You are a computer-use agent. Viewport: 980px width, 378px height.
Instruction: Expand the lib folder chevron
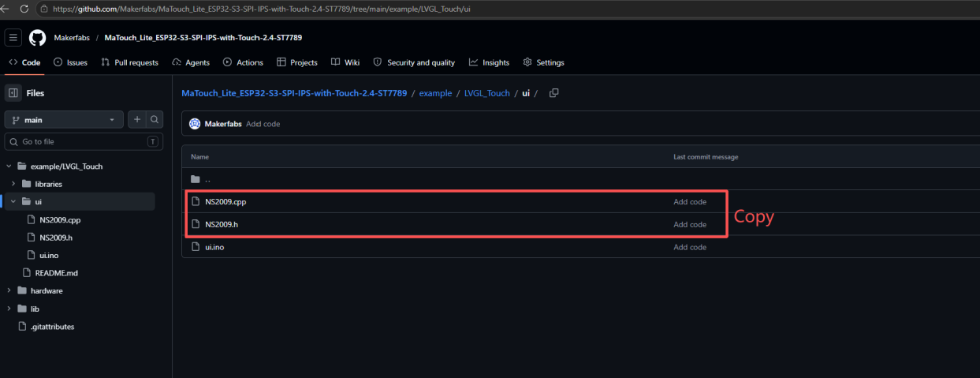(9, 309)
